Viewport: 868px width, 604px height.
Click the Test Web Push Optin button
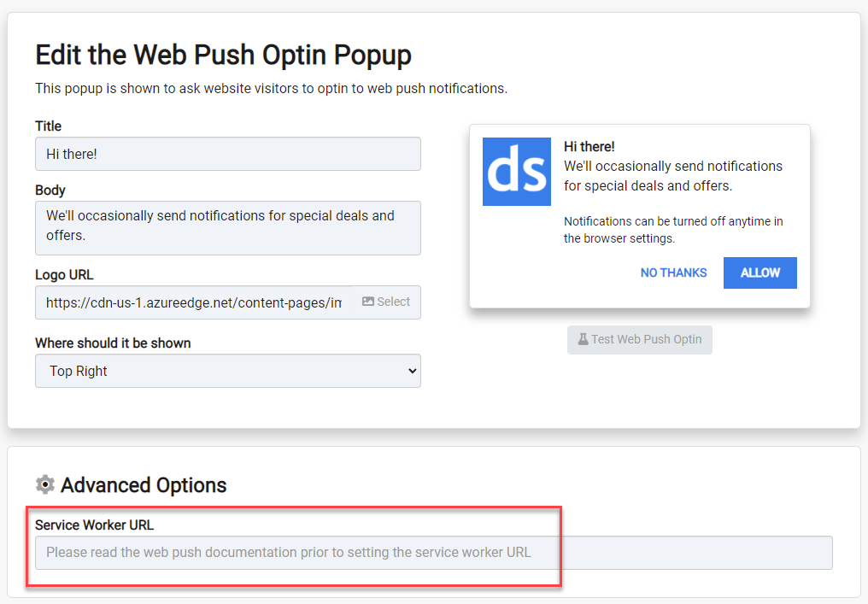(x=639, y=339)
